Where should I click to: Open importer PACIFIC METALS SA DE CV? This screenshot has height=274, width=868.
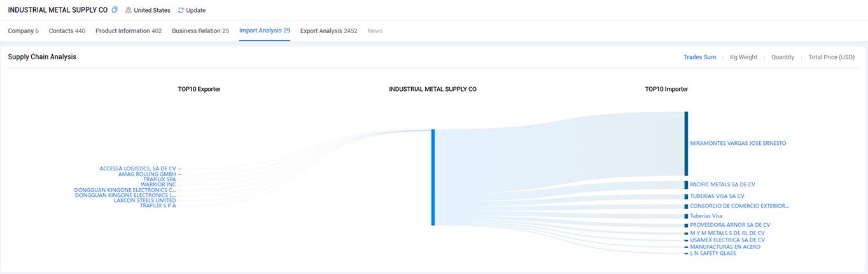(x=722, y=184)
